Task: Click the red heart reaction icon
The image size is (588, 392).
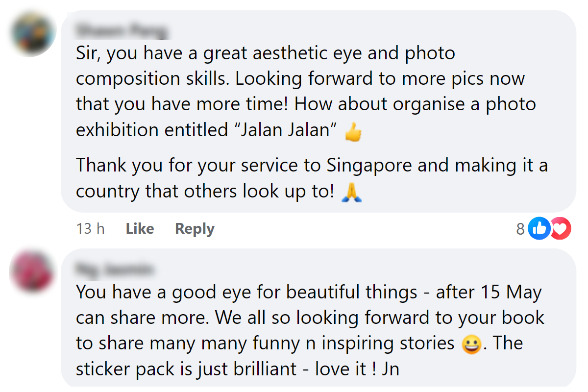Action: (x=560, y=228)
